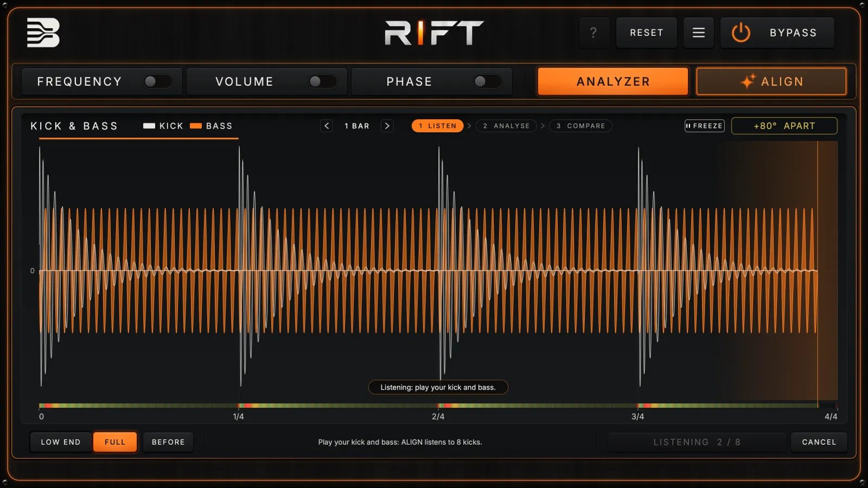Screen dimensions: 868x488
Task: Select the LOW END view
Action: [x=61, y=442]
